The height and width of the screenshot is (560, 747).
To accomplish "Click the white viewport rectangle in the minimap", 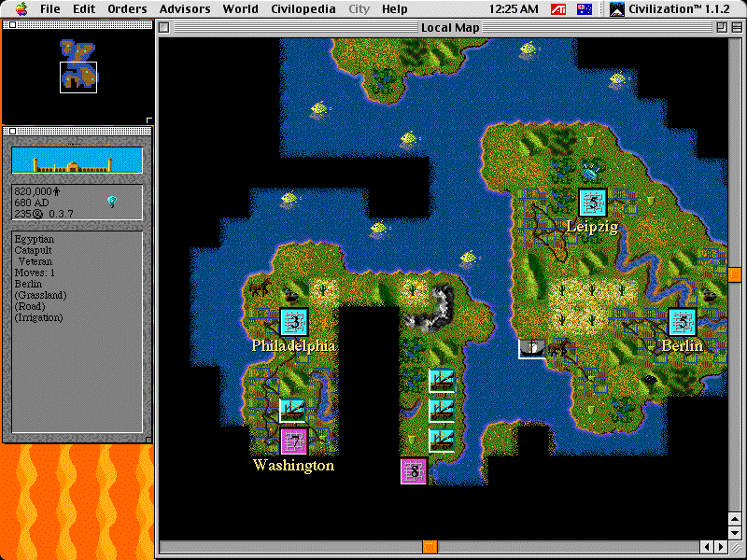I will (78, 77).
